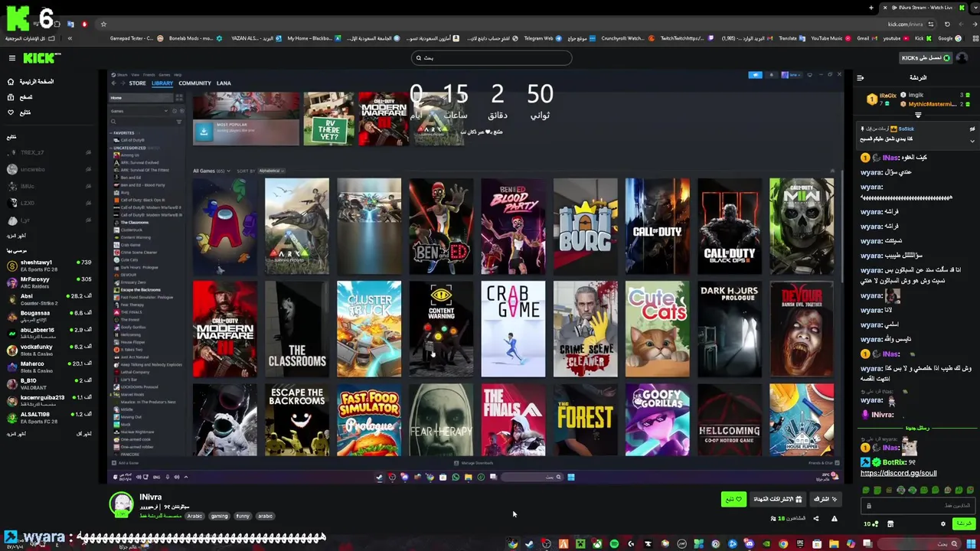
Task: Open Ben and Ed Blood Party cover
Action: [x=513, y=227]
